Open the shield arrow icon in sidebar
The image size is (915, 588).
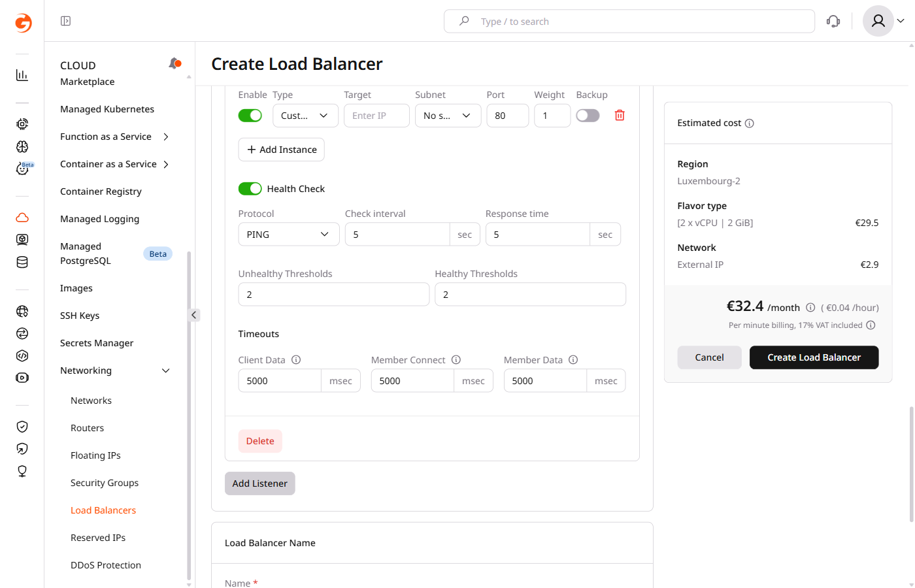tap(22, 449)
